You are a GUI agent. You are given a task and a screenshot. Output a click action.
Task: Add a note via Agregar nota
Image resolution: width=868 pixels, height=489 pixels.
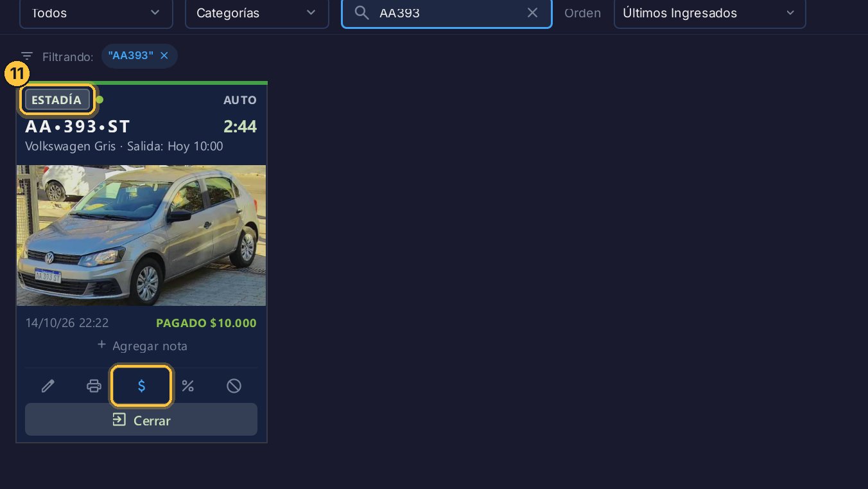coord(142,346)
